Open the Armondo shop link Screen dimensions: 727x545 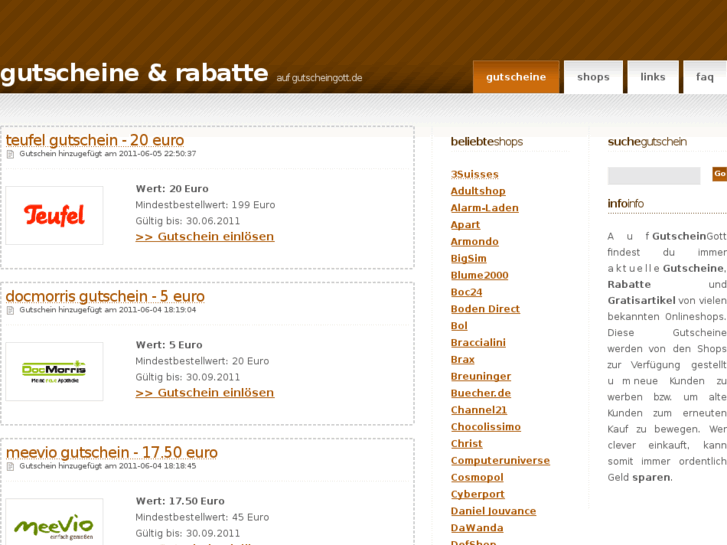(475, 242)
